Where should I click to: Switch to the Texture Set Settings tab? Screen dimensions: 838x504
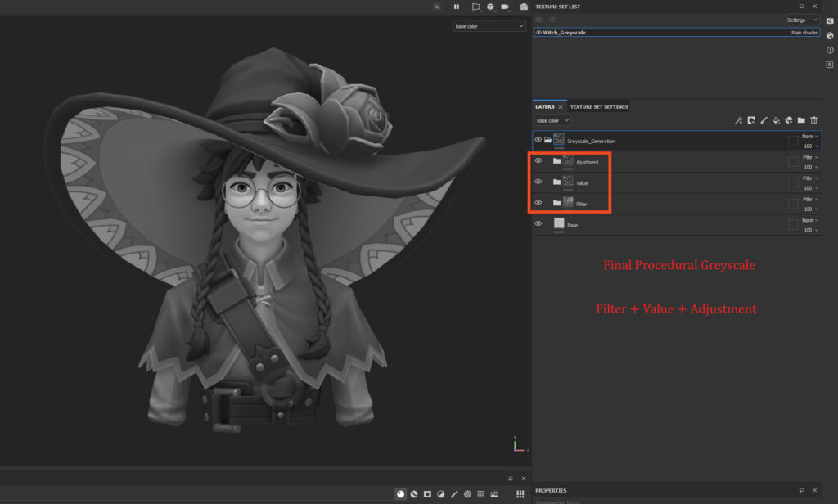tap(599, 106)
